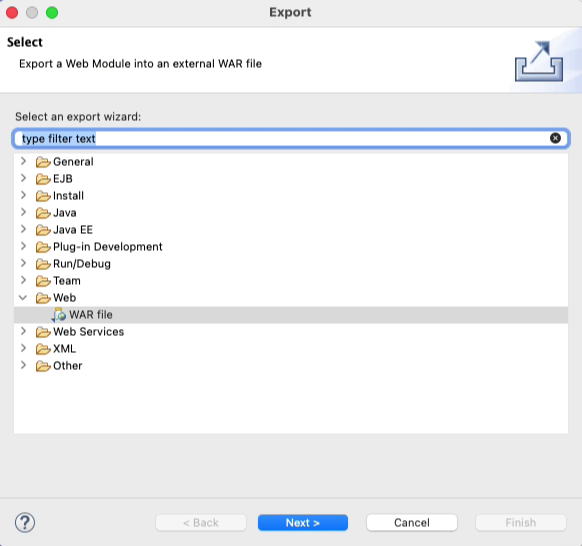Select the Other label
This screenshot has height=546, width=582.
coord(68,366)
